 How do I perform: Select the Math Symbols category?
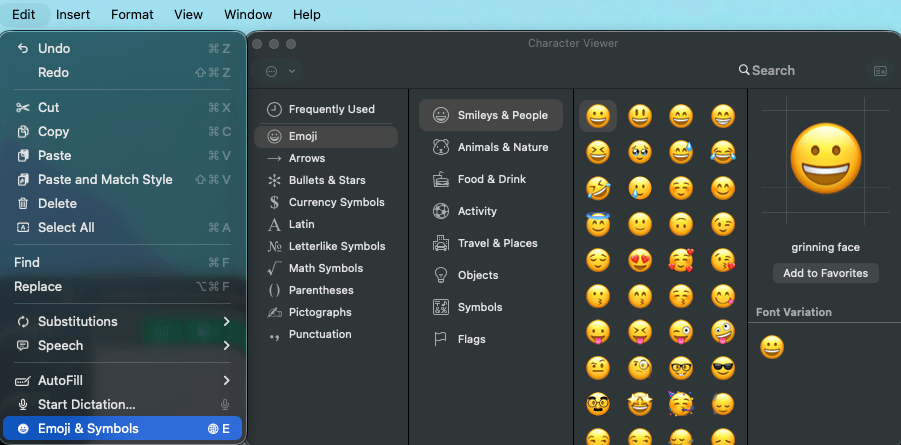point(326,268)
